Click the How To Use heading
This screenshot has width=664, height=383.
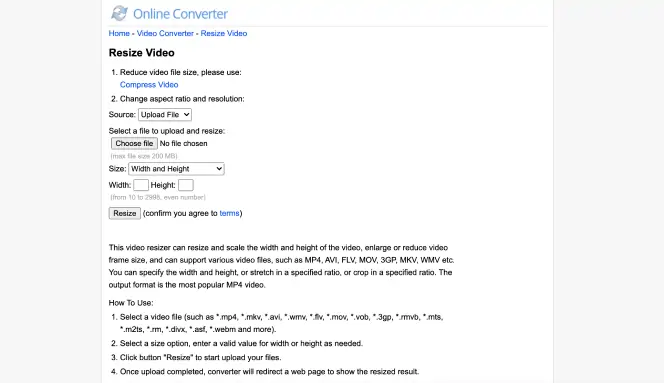point(131,303)
